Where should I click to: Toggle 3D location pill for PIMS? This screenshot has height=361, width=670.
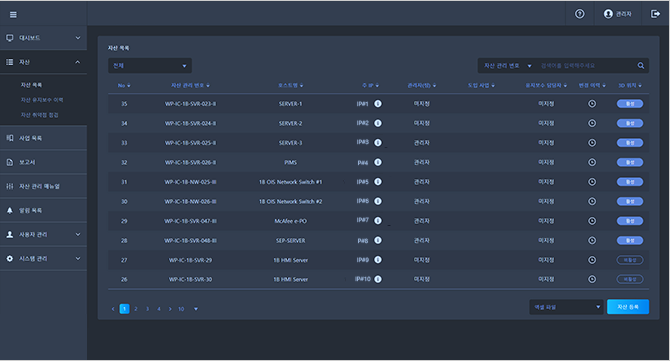click(x=629, y=162)
